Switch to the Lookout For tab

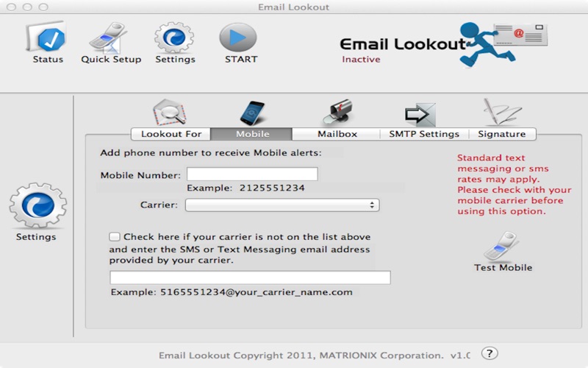[171, 134]
